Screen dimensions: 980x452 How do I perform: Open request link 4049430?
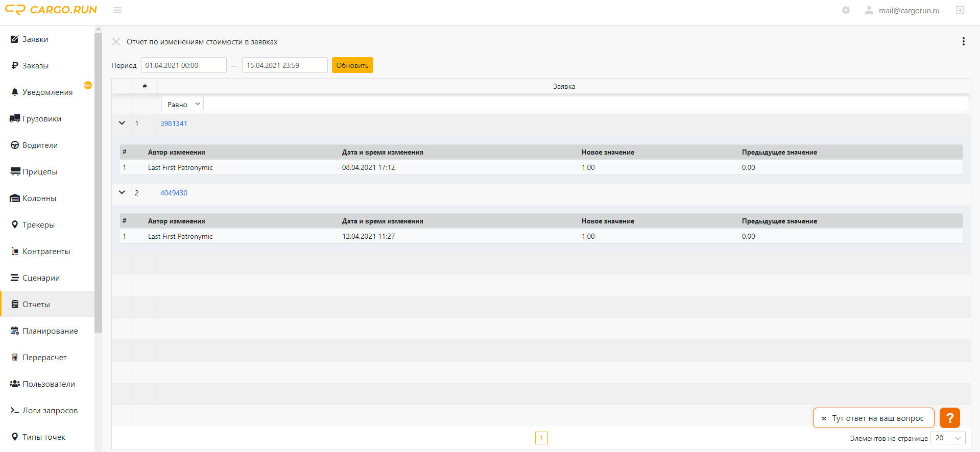(174, 193)
